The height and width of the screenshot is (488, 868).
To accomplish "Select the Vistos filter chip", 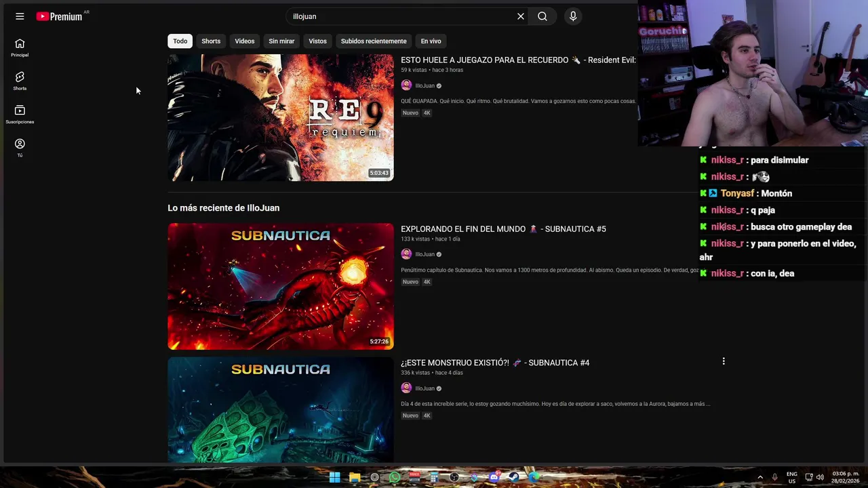I will 317,41.
